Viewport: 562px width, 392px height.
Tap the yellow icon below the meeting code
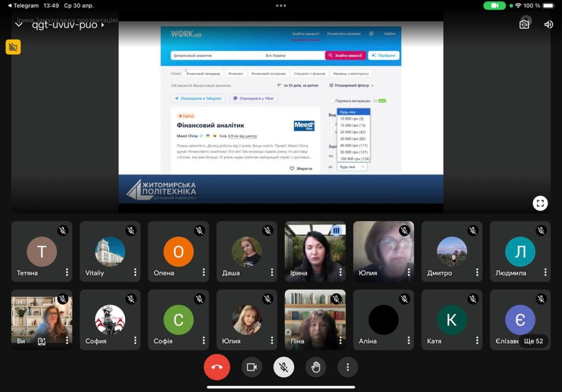point(13,47)
